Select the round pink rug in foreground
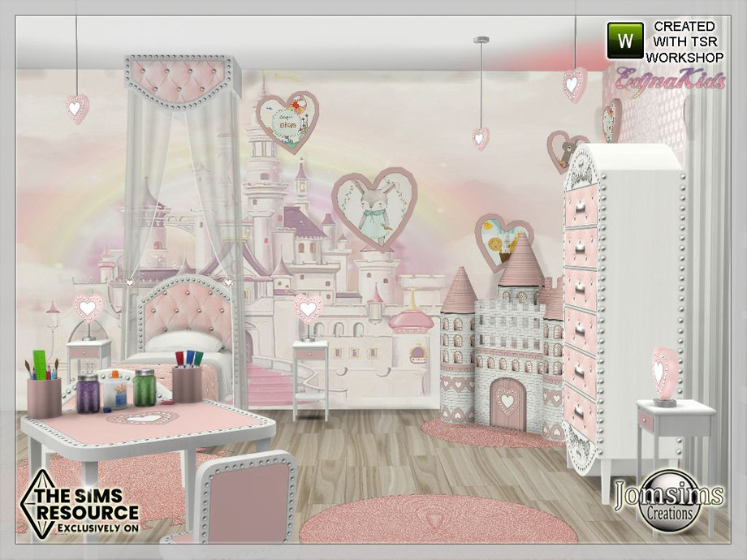Image resolution: width=747 pixels, height=560 pixels. 438,520
